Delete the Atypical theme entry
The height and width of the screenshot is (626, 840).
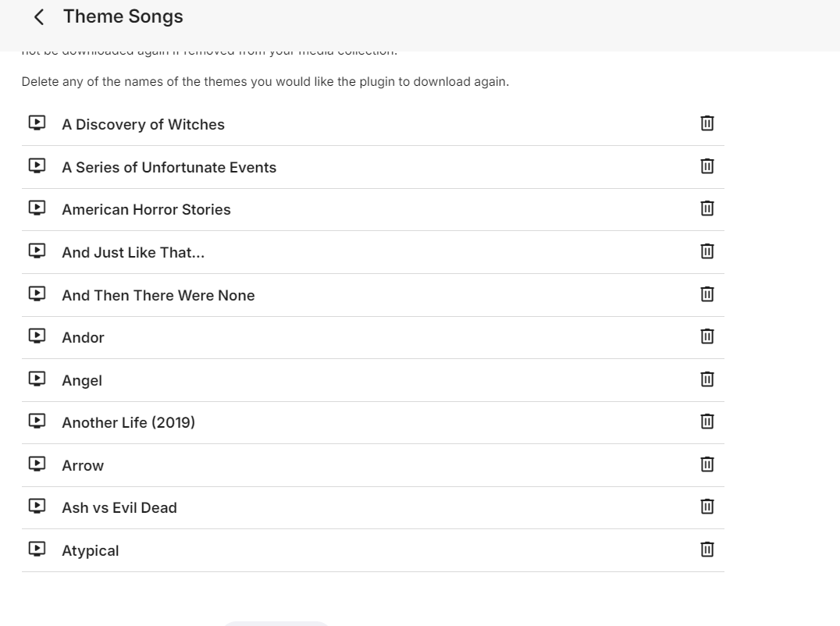point(707,550)
